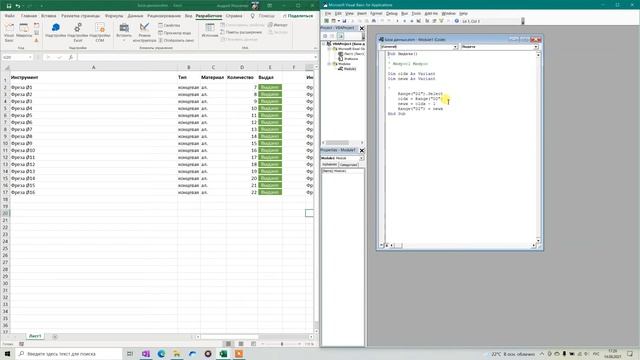Image resolution: width=640 pixels, height=360 pixels.
Task: Click the Windows Start button
Action: coord(7,353)
